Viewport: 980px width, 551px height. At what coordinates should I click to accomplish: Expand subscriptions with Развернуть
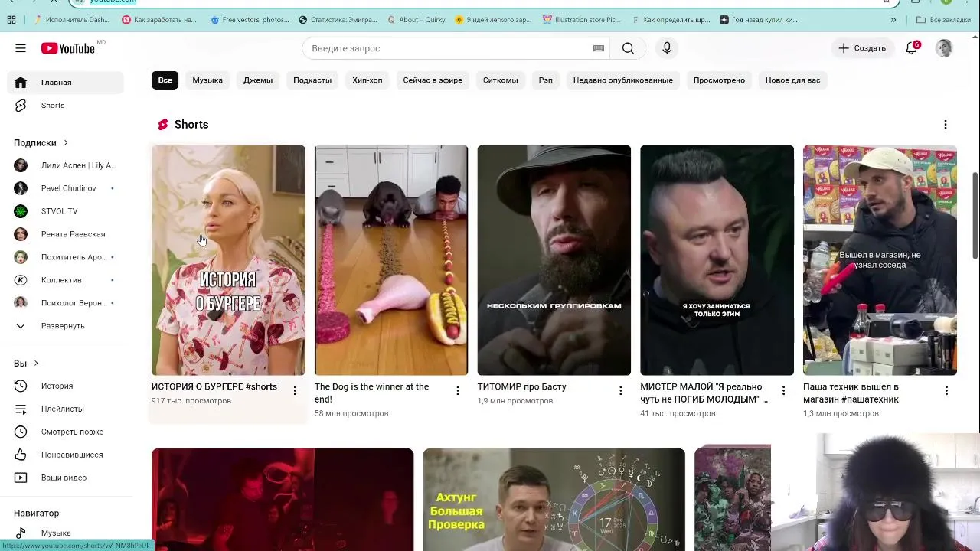pos(66,326)
